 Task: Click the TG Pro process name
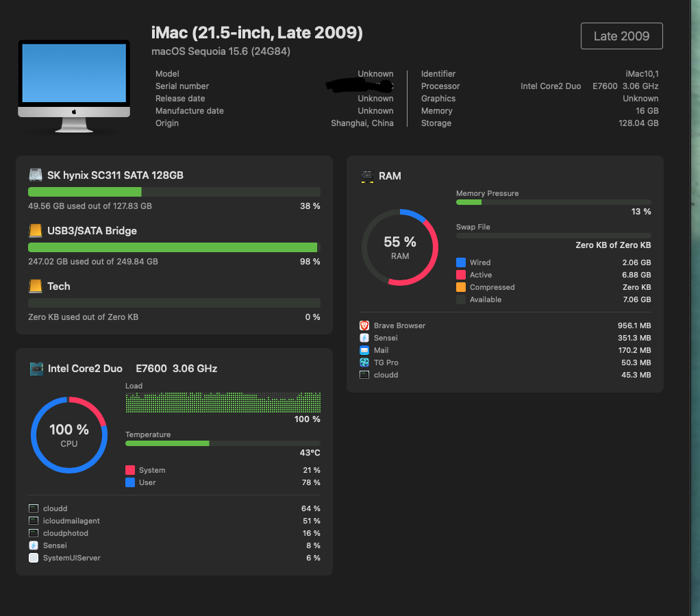386,362
